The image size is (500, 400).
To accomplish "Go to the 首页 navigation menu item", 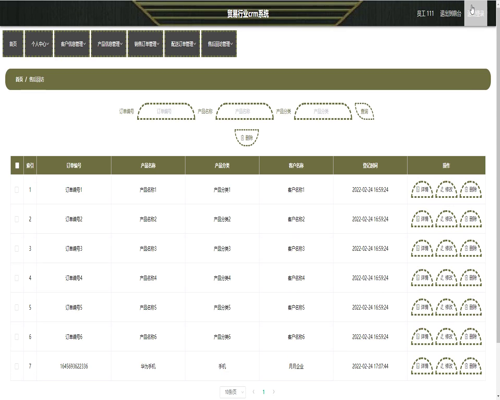I will point(13,44).
